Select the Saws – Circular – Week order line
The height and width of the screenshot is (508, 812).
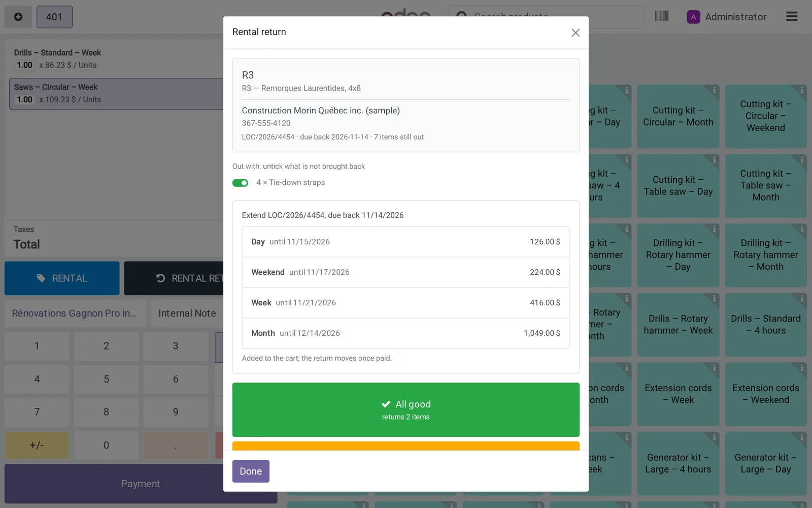(116, 93)
